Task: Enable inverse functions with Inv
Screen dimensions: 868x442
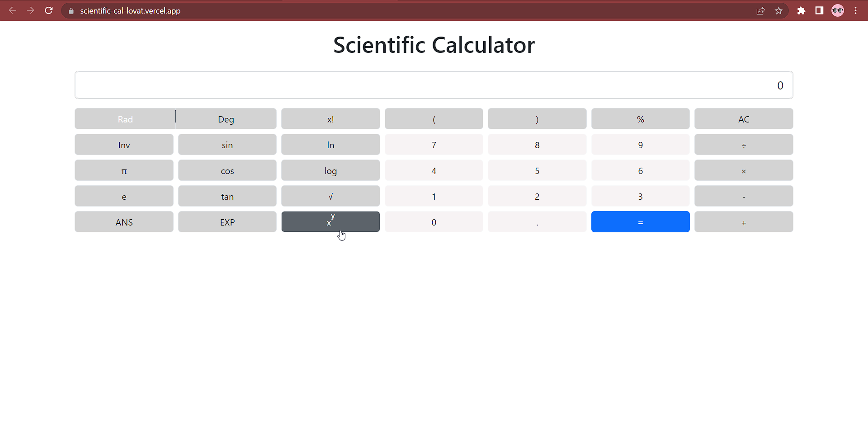Action: (124, 145)
